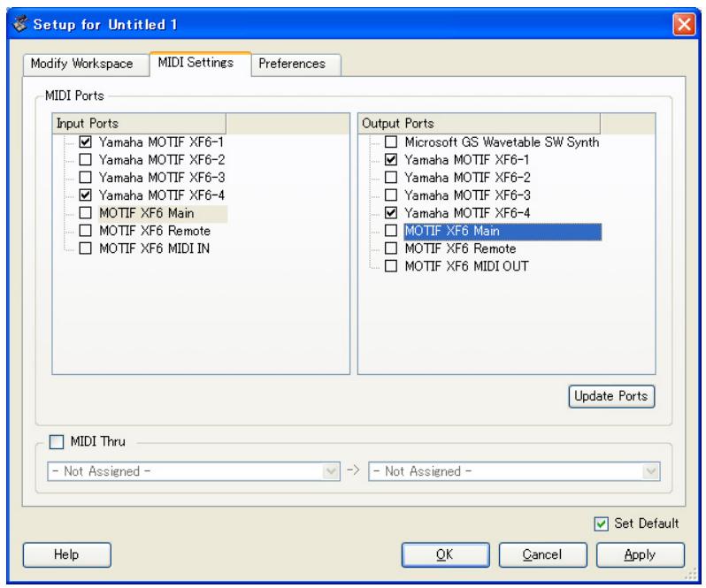Check the MOTIF XF6 MIDI OUT checkbox
The image size is (706, 588).
coord(391,266)
